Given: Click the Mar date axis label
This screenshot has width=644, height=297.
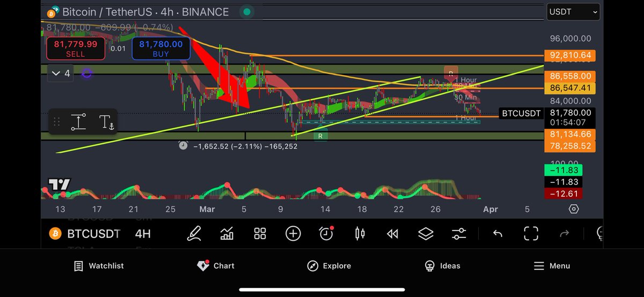Looking at the screenshot, I should 207,209.
